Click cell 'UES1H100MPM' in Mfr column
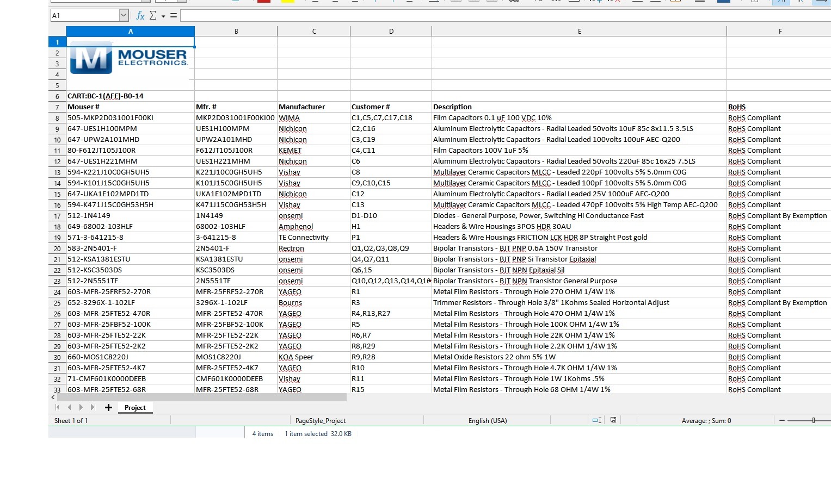This screenshot has height=504, width=831. coord(236,129)
